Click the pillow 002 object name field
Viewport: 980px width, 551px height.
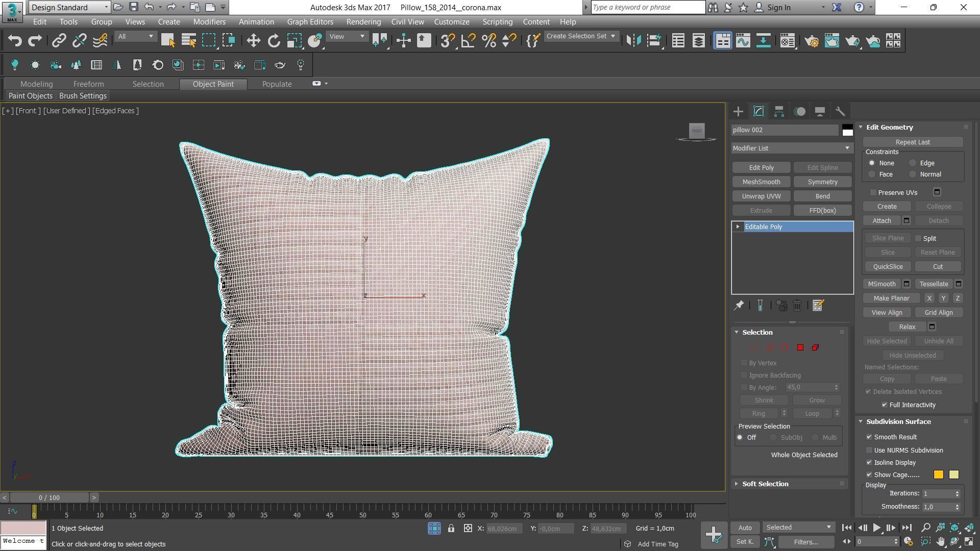click(785, 130)
